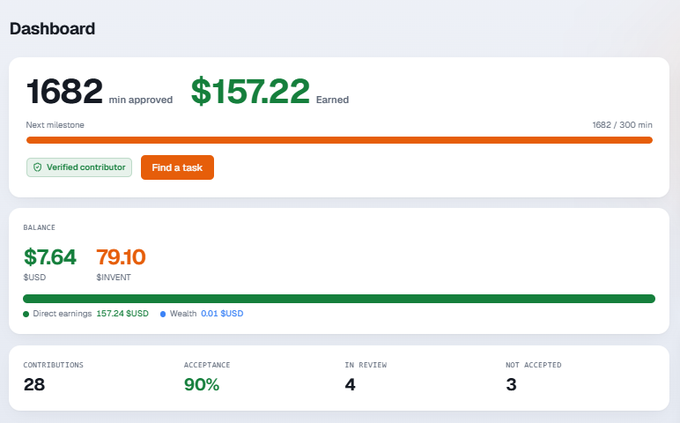Click the blue Wealth legend dot
The width and height of the screenshot is (680, 423).
163,314
